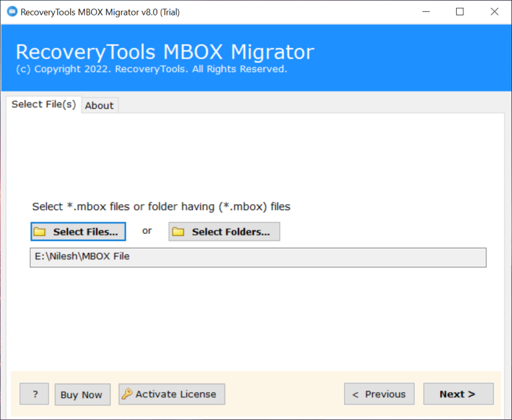Click the 'Select *.mbox files or folder' instruction text
This screenshot has height=420, width=512.
pyautogui.click(x=161, y=207)
